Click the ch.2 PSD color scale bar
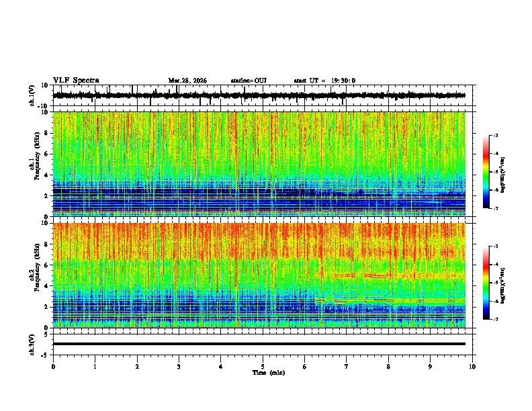This screenshot has height=411, width=532. pyautogui.click(x=486, y=283)
